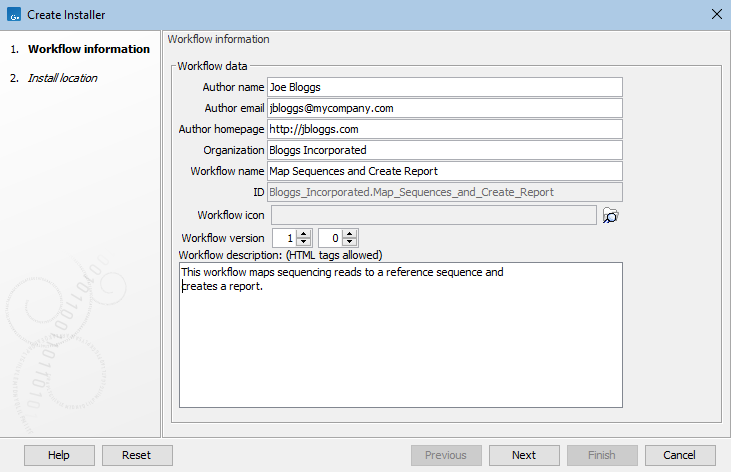Click the Create Installer app icon in title bar

pyautogui.click(x=14, y=15)
